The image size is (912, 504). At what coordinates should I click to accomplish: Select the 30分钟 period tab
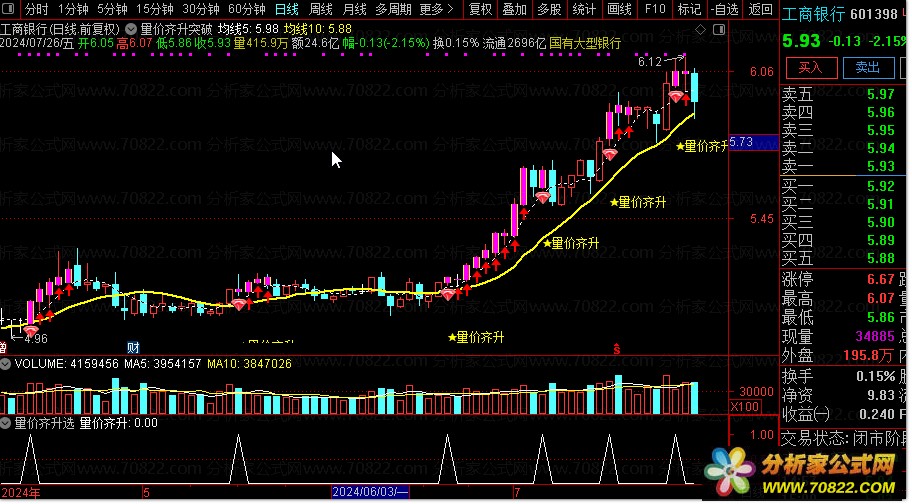pos(201,9)
